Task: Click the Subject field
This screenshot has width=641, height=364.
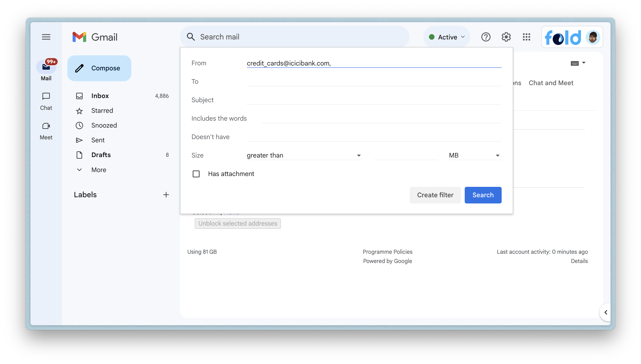Action: (374, 100)
